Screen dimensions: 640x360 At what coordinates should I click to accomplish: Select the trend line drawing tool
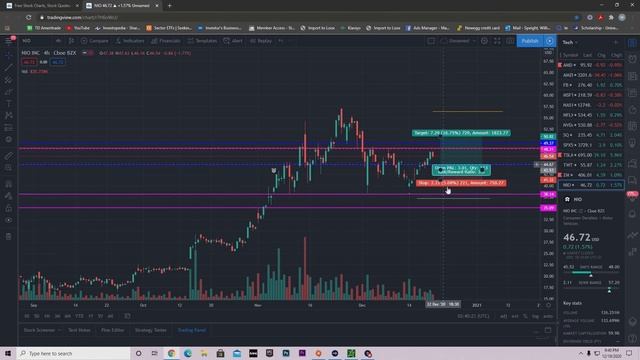pyautogui.click(x=8, y=67)
